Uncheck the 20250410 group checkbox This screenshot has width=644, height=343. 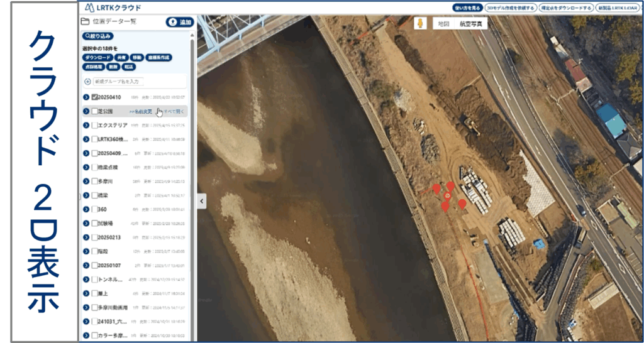(94, 97)
